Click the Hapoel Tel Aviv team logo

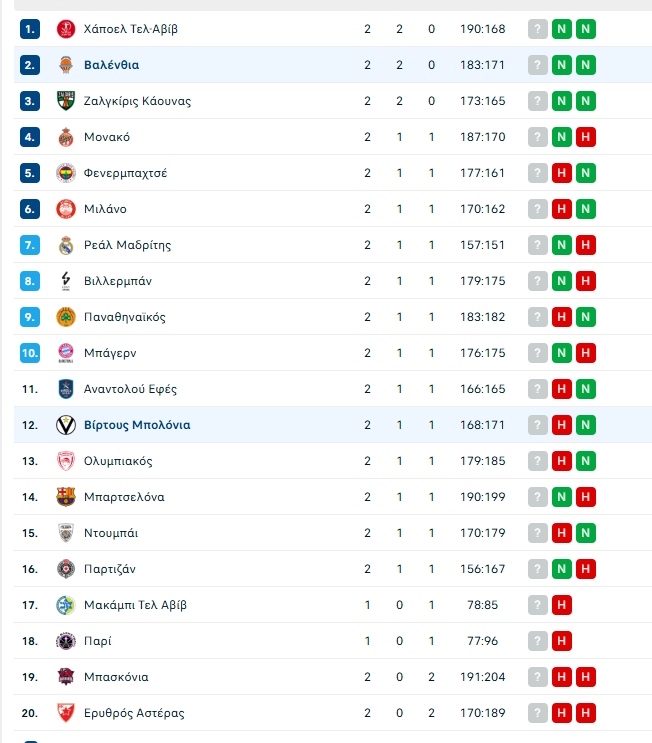(66, 29)
